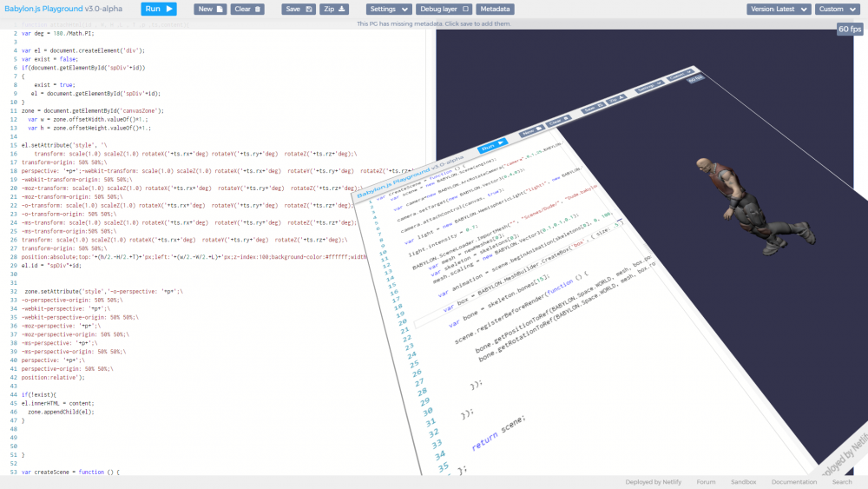Image resolution: width=868 pixels, height=489 pixels.
Task: Open the Documentation footer link
Action: (794, 482)
